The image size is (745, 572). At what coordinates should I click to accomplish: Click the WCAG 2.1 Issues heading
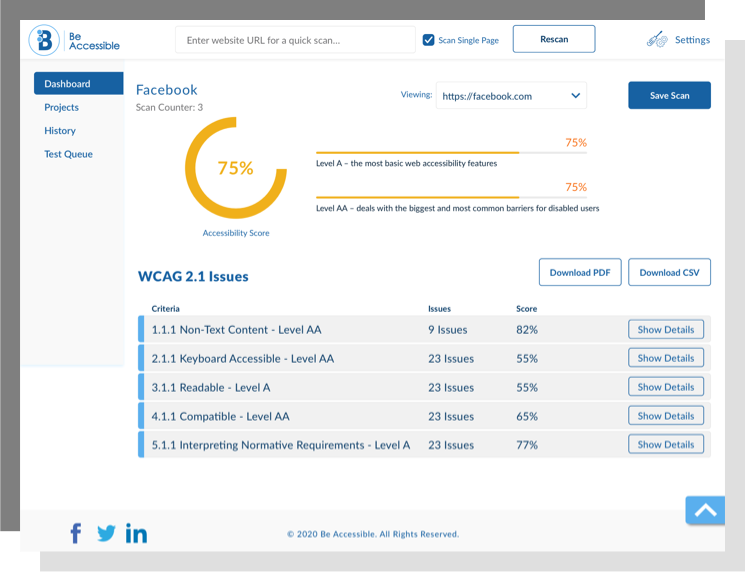tap(193, 276)
